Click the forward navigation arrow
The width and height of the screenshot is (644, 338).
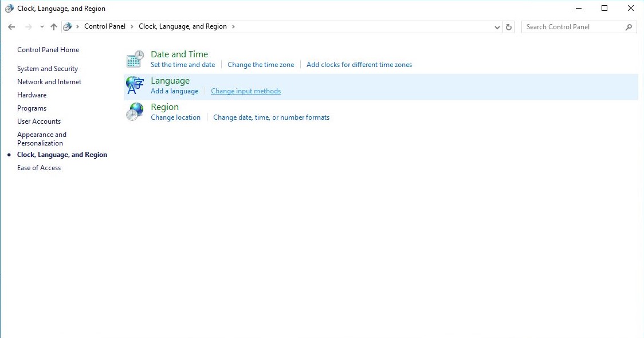(28, 27)
